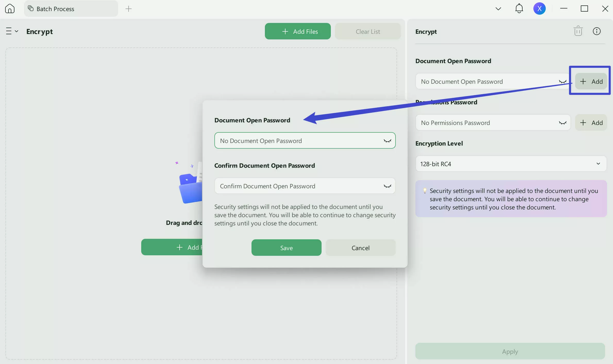Open the info icon in Encrypt panel

597,31
